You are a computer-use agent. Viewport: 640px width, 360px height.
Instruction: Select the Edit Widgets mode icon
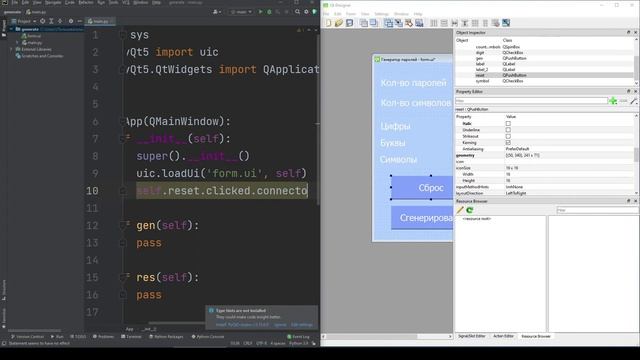pos(389,23)
